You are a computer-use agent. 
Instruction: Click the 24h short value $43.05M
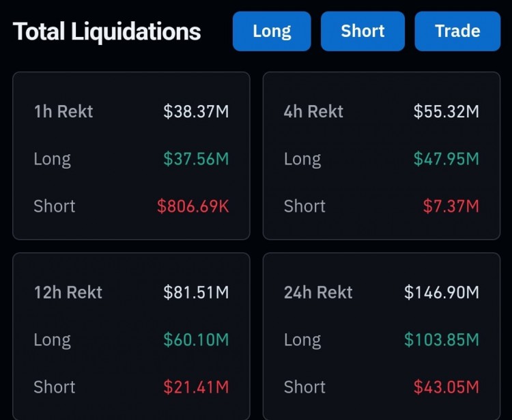tap(446, 387)
